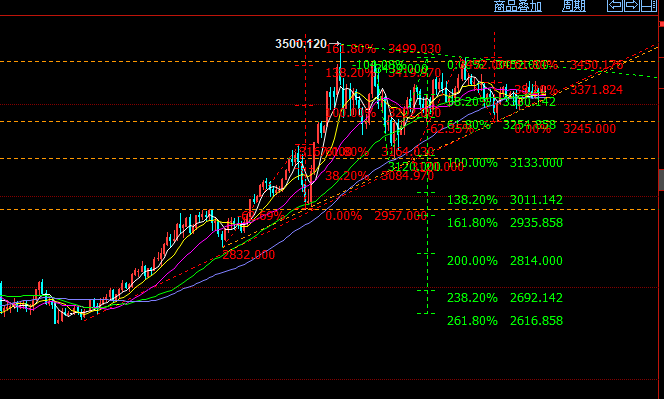Click the red 38.20% 3084.970 label
The height and width of the screenshot is (399, 664).
click(379, 175)
